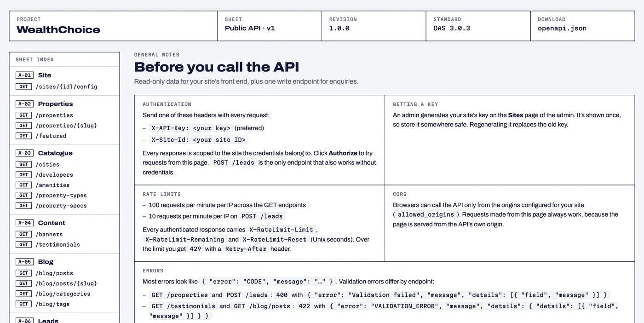The width and height of the screenshot is (644, 323).
Task: Open the openapi.json download link
Action: [x=562, y=28]
